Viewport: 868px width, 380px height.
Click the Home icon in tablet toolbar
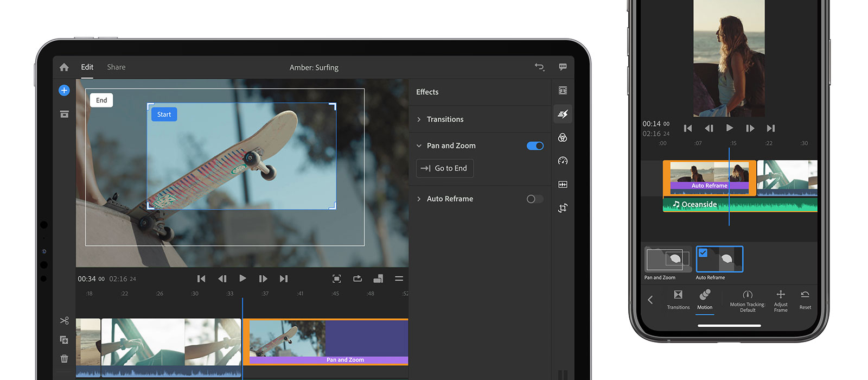coord(64,67)
